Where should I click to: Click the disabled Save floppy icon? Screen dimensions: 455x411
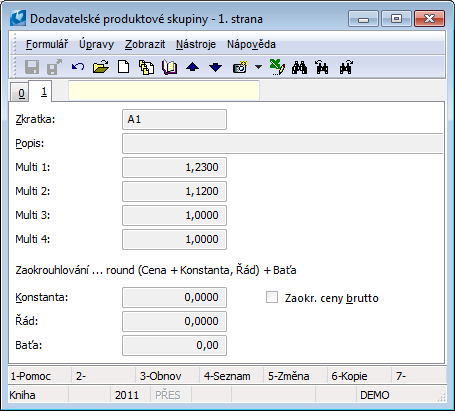[x=32, y=67]
